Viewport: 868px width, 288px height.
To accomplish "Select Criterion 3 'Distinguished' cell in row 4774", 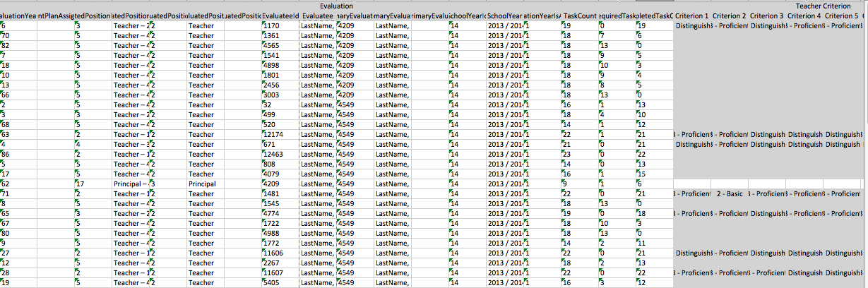I will [767, 213].
